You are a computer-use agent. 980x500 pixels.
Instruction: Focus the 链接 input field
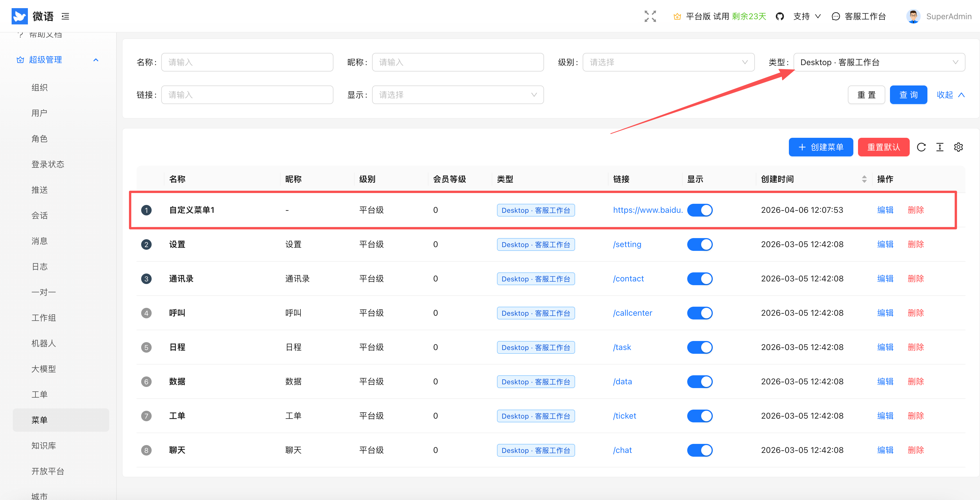point(247,95)
